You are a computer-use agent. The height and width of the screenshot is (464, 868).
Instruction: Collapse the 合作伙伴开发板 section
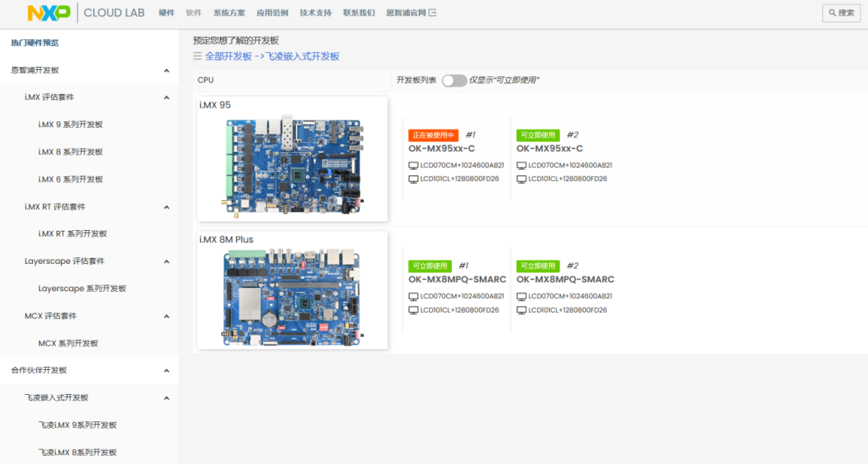click(166, 371)
